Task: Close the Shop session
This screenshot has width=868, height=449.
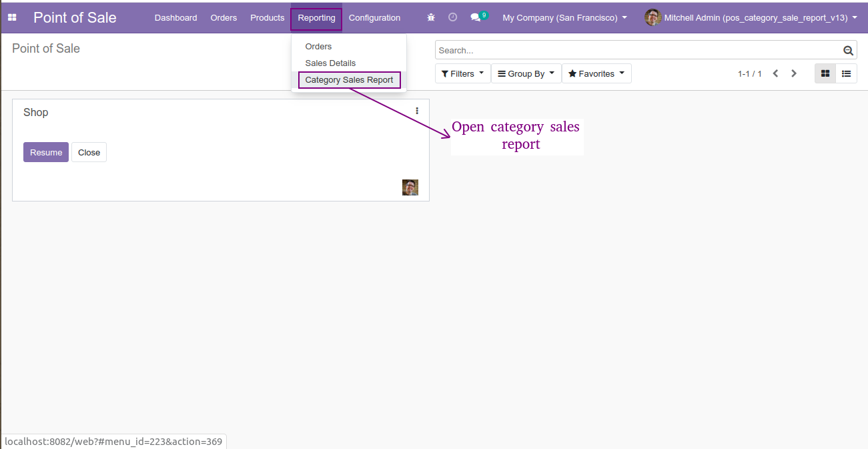Action: (x=89, y=152)
